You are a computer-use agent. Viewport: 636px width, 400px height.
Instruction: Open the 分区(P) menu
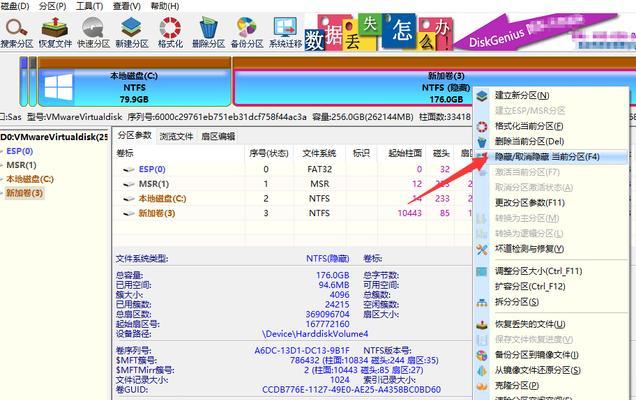click(x=53, y=6)
